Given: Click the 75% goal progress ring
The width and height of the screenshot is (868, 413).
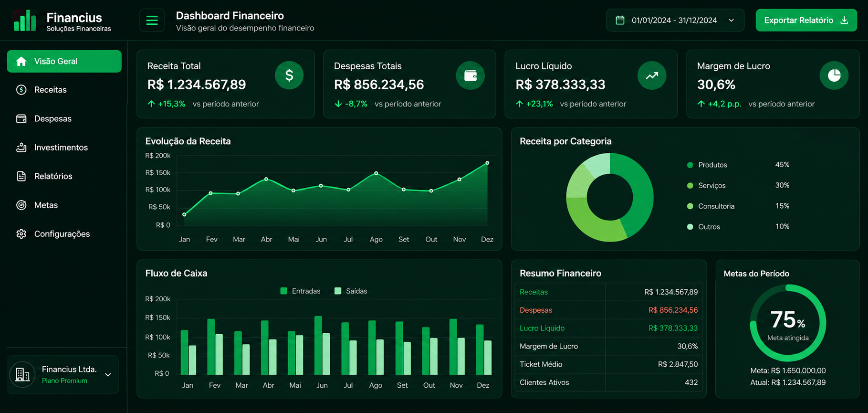Looking at the screenshot, I should [788, 323].
